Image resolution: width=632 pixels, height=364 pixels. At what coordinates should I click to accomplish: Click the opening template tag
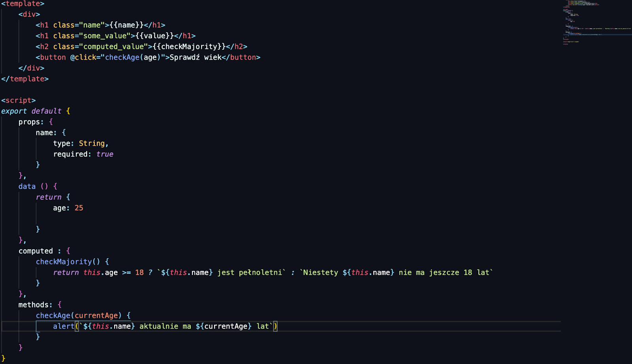pos(23,4)
